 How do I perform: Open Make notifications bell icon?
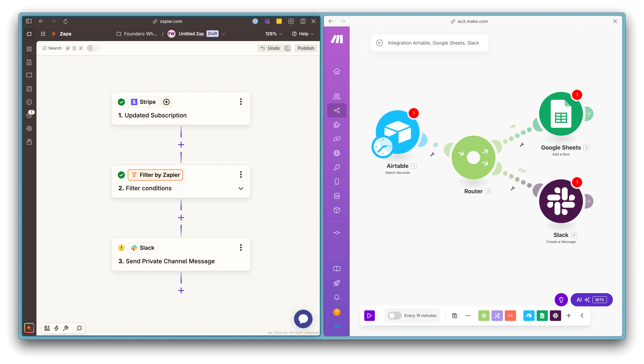[x=337, y=297]
